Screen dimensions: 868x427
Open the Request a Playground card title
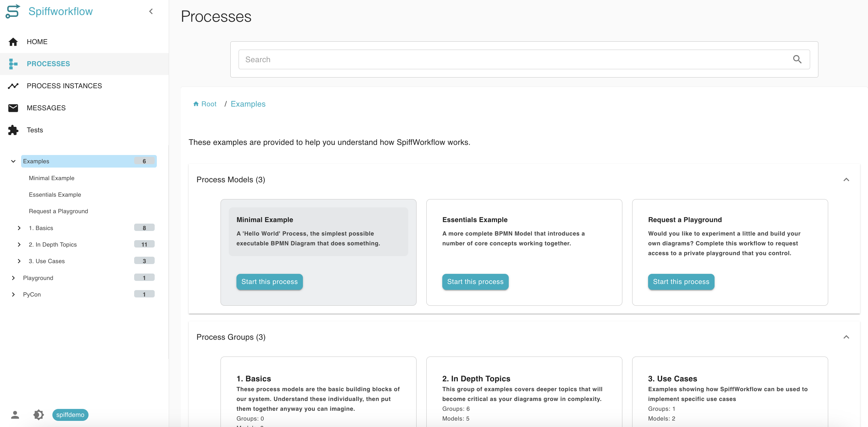[685, 220]
